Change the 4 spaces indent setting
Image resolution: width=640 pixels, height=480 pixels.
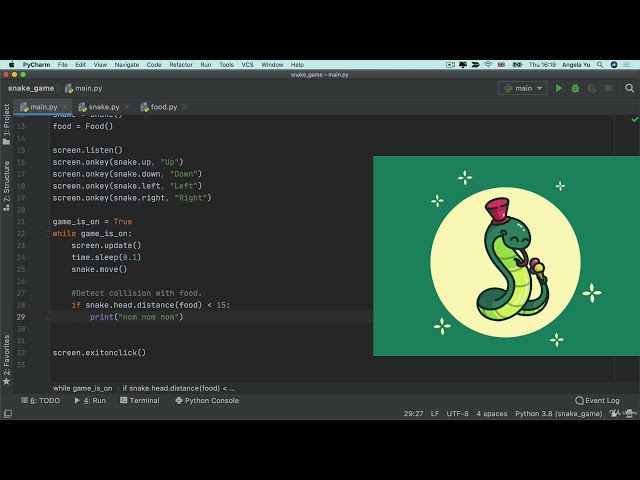coord(491,413)
